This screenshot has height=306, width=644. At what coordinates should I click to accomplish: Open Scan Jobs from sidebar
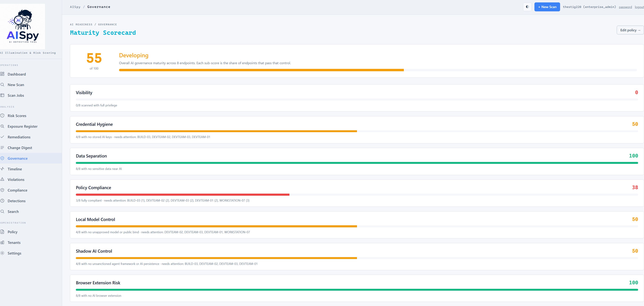coord(31,95)
